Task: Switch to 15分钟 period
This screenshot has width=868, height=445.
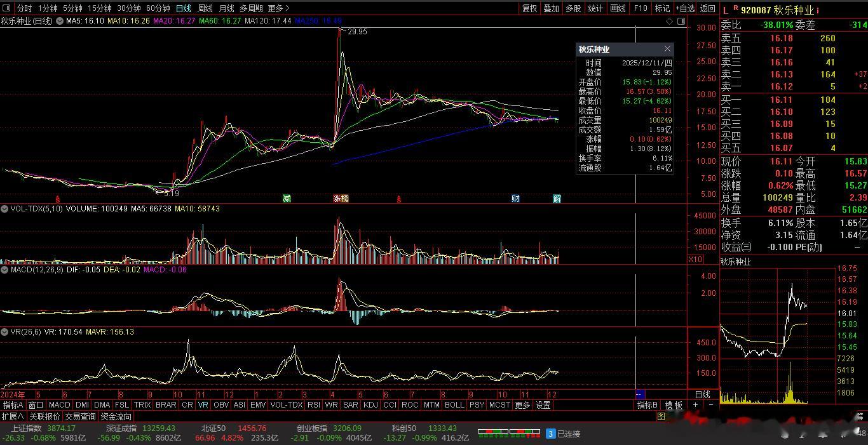Action: pyautogui.click(x=99, y=8)
